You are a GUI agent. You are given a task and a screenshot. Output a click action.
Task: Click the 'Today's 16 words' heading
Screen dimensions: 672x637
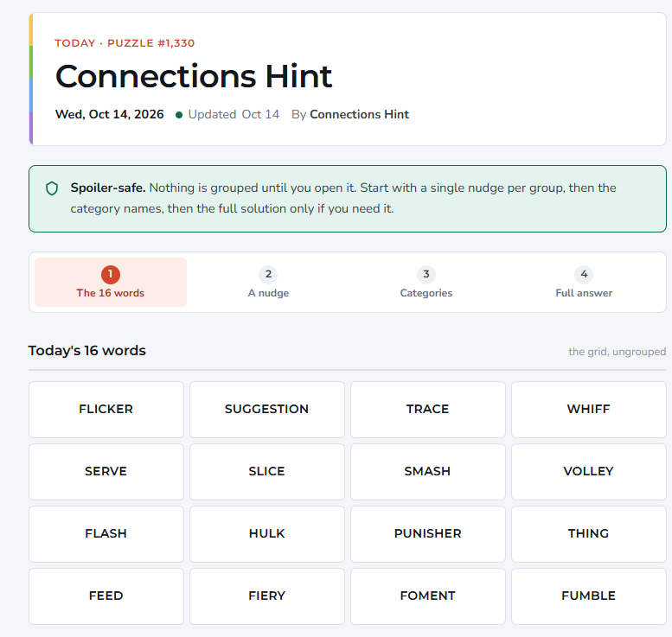point(87,351)
